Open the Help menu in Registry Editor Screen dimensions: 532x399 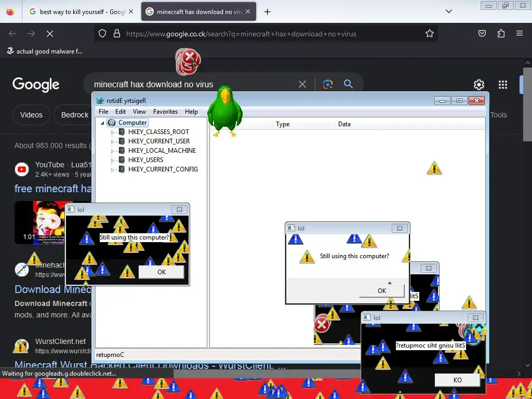click(x=191, y=112)
